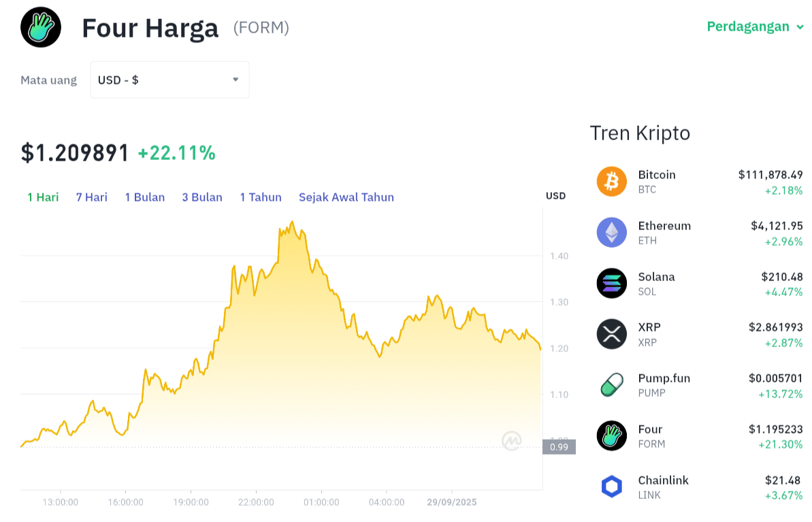Open the Bitcoin name link
The image size is (812, 522).
tap(657, 175)
